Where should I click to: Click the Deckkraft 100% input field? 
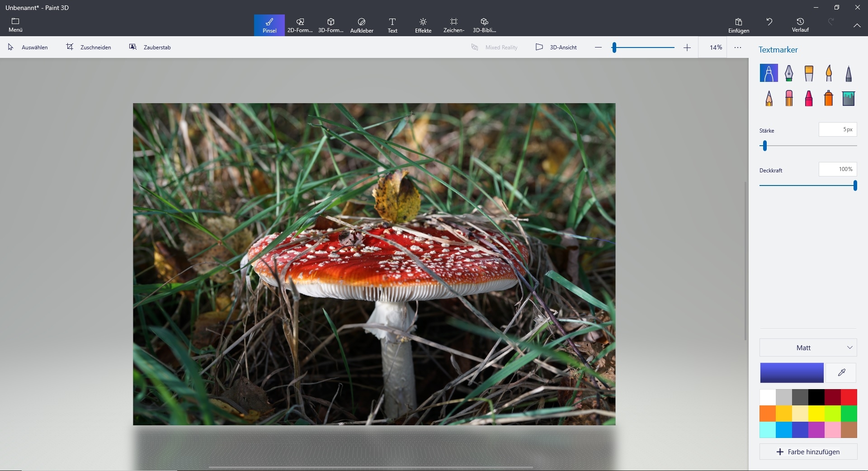(x=838, y=169)
